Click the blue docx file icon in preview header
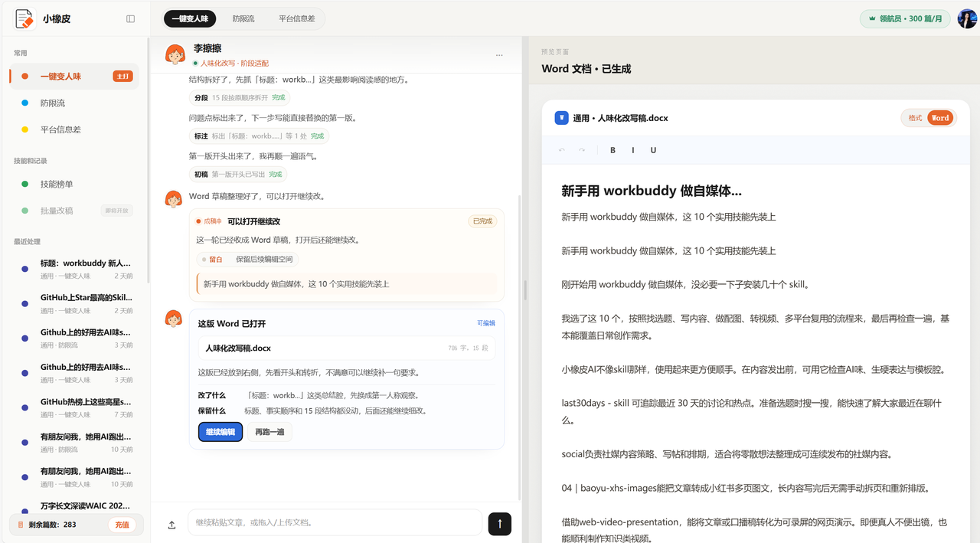980x543 pixels. 561,118
